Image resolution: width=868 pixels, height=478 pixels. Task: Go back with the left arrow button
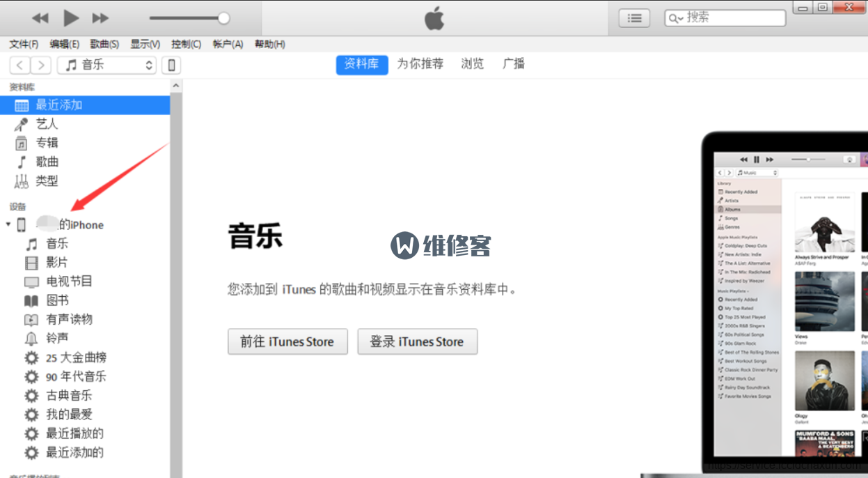19,65
